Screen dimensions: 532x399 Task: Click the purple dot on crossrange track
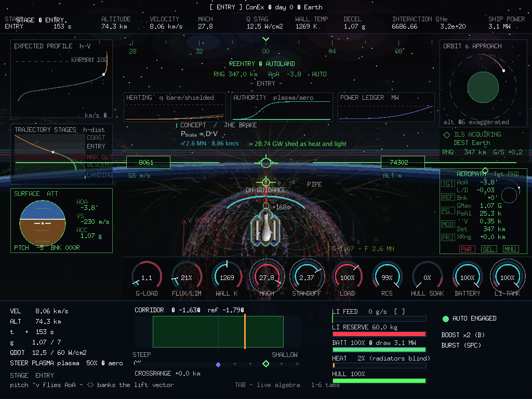tap(218, 364)
